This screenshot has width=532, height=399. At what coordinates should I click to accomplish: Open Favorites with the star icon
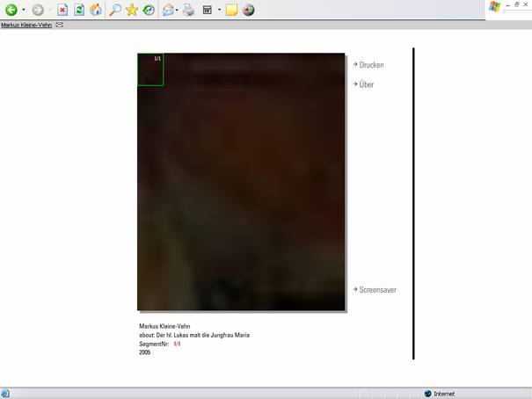(132, 10)
